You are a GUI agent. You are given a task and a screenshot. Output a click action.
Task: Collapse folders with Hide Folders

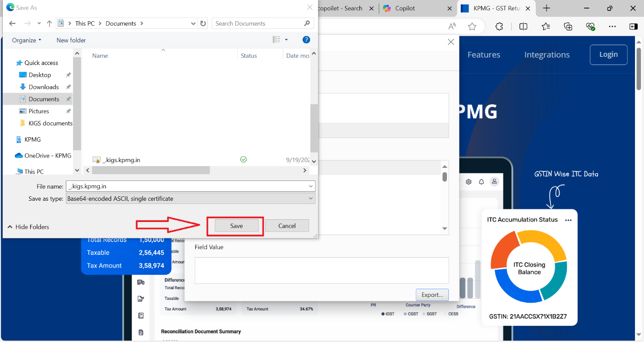(28, 227)
